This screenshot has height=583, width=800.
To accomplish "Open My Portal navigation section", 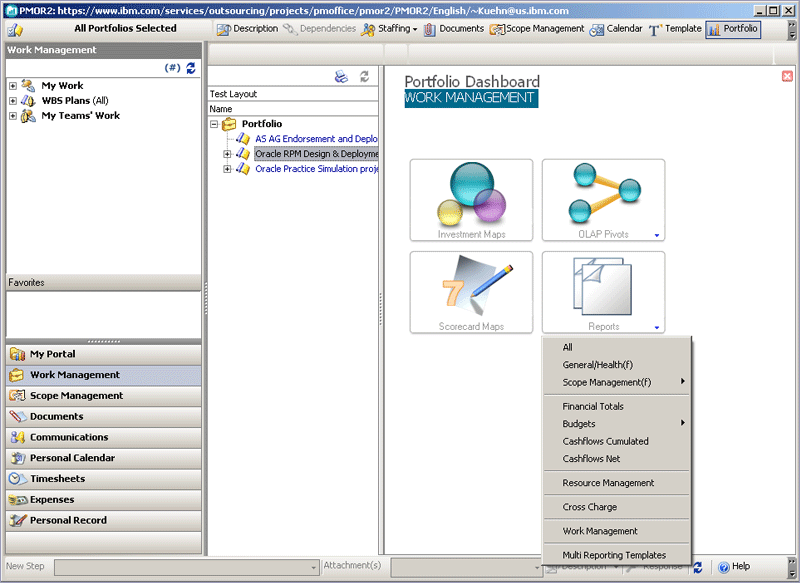I will pos(104,354).
